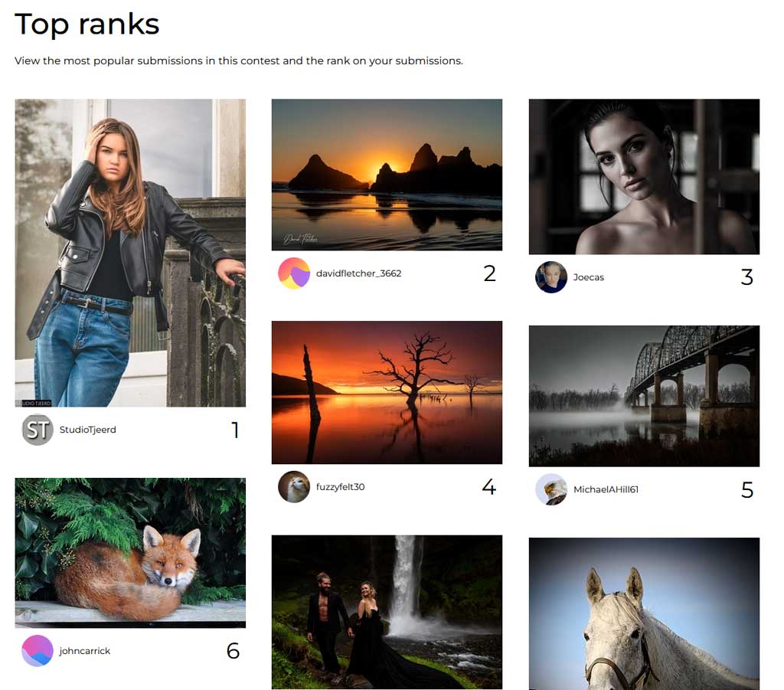Open fuzzyfelt30 profile name
784x690 pixels.
tap(340, 487)
